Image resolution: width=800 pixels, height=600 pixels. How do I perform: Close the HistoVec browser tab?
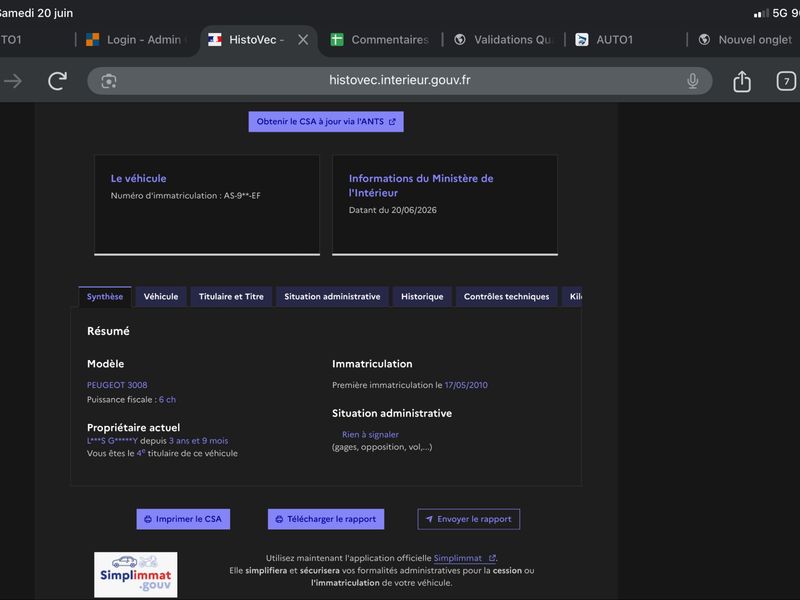tap(303, 40)
